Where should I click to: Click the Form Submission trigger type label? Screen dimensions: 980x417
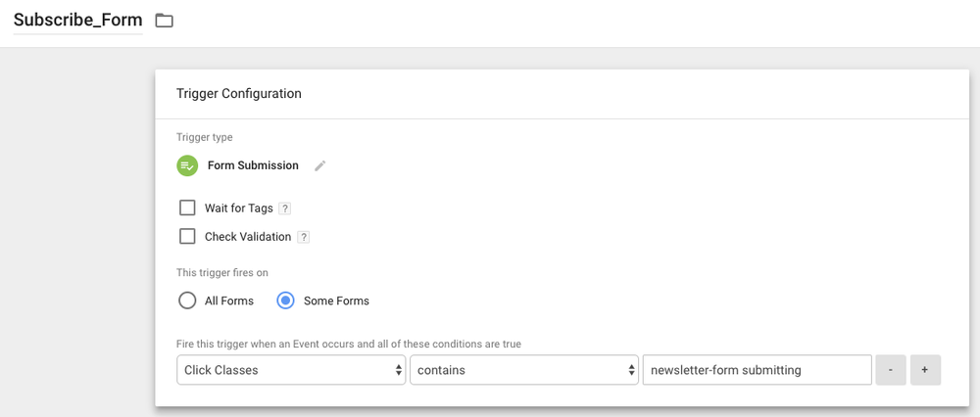(253, 166)
